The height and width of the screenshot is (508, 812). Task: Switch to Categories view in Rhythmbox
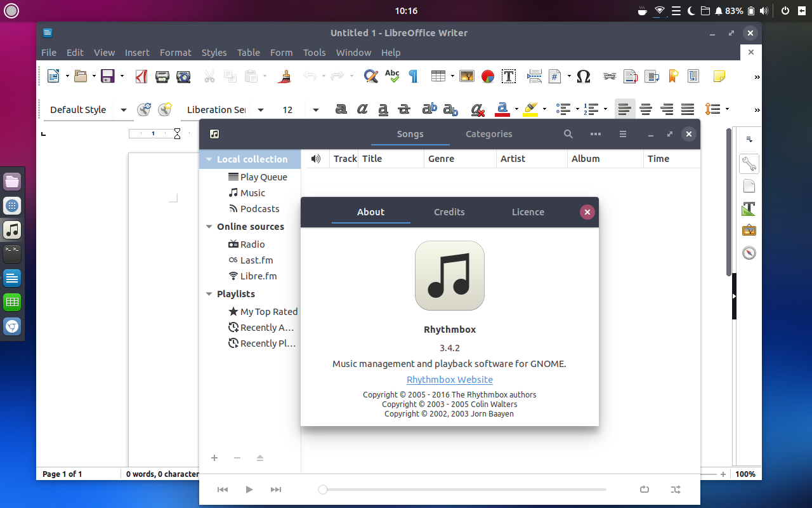click(488, 134)
